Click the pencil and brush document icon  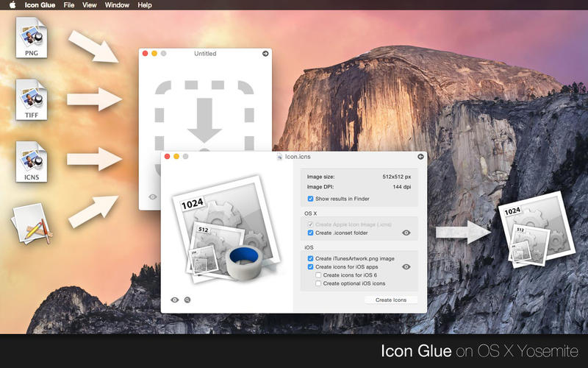[31, 224]
